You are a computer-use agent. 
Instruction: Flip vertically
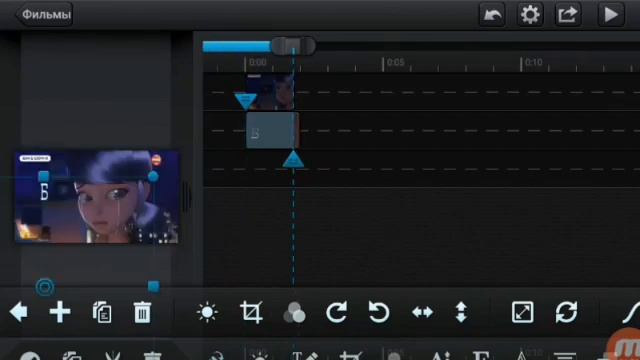[x=461, y=312]
